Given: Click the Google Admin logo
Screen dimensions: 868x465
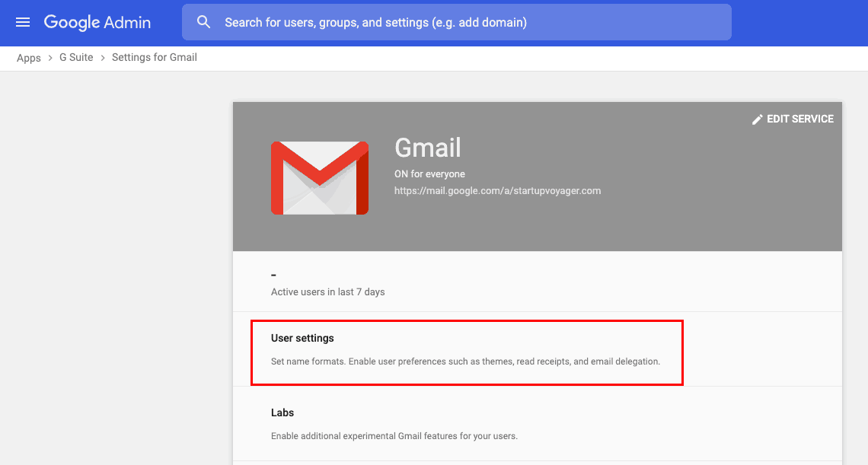Looking at the screenshot, I should [x=97, y=22].
